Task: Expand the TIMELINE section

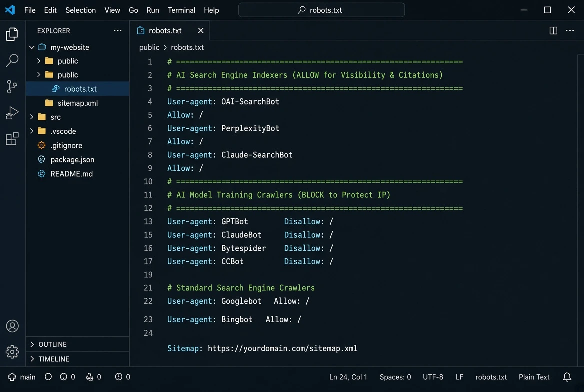Action: [32, 359]
